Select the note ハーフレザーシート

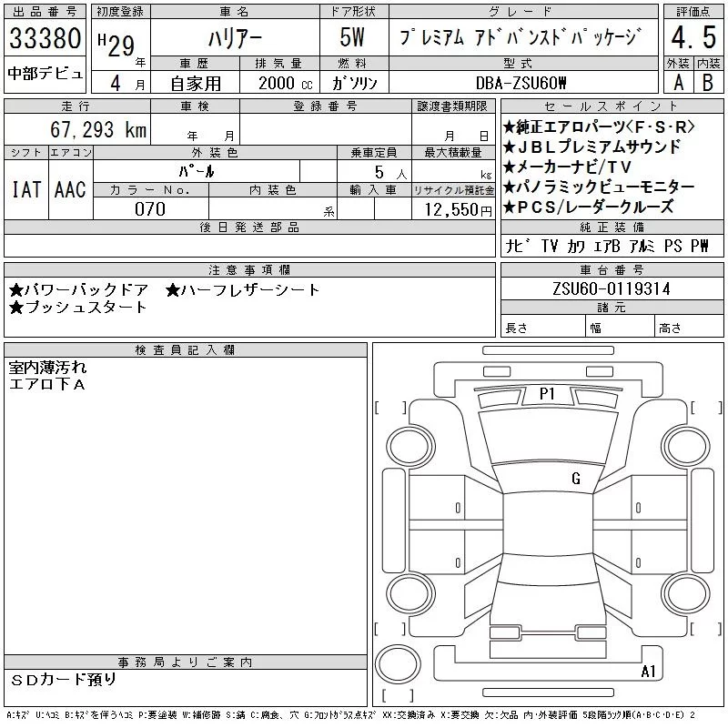[242, 290]
